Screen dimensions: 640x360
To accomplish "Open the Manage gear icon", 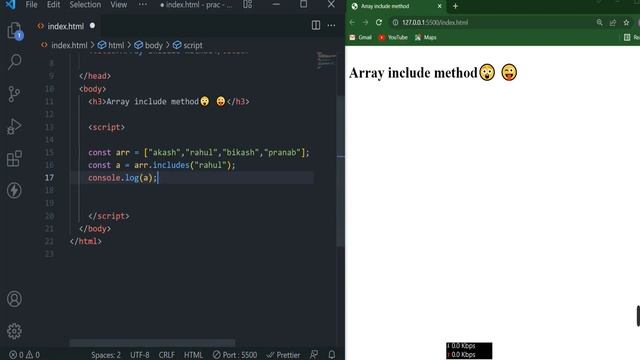I will tap(14, 331).
